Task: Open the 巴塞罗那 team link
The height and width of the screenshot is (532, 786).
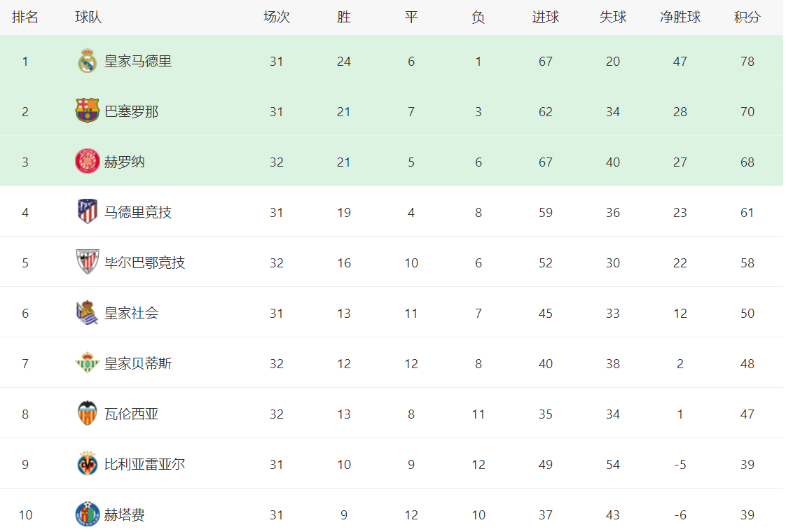Action: tap(131, 112)
